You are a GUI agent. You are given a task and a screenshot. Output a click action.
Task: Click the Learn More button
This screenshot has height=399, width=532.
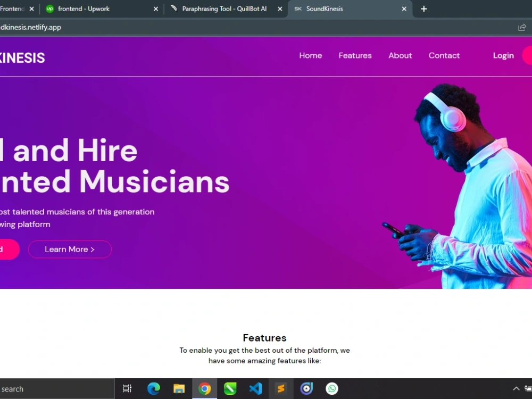pos(70,250)
